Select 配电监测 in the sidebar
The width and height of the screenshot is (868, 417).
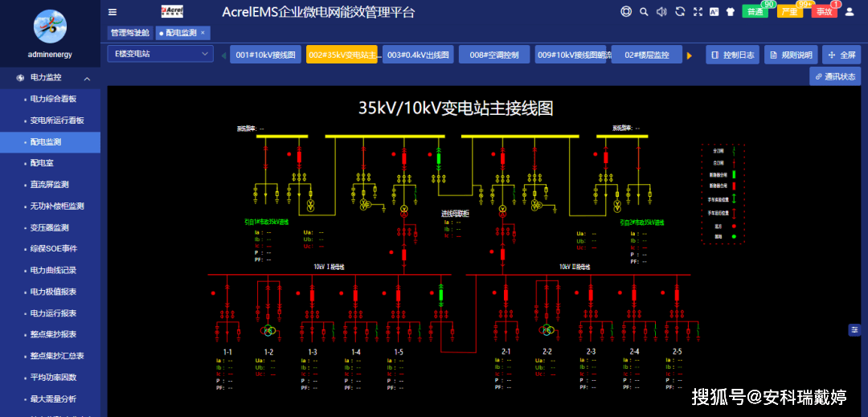[x=50, y=142]
